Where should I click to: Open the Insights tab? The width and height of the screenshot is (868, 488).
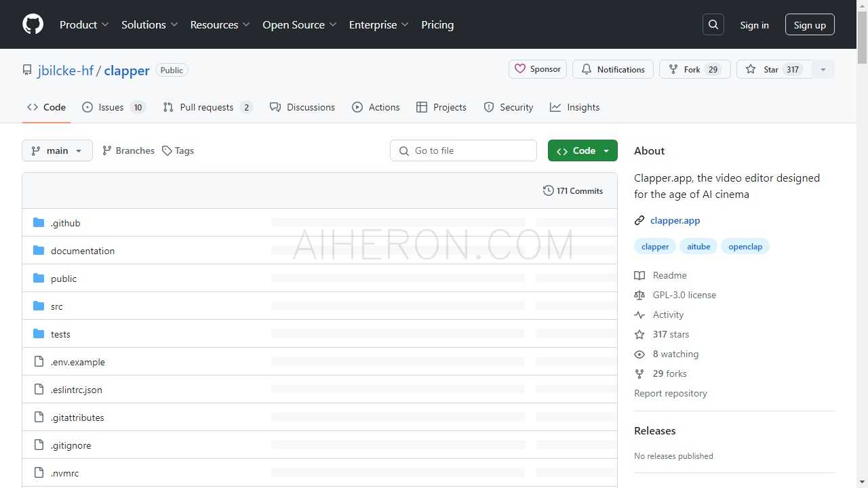click(574, 107)
